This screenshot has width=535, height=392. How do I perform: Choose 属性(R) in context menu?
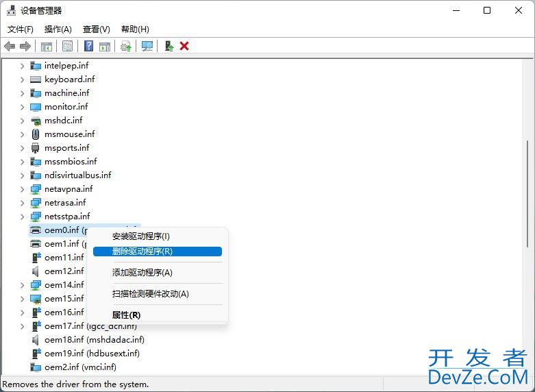point(158,315)
